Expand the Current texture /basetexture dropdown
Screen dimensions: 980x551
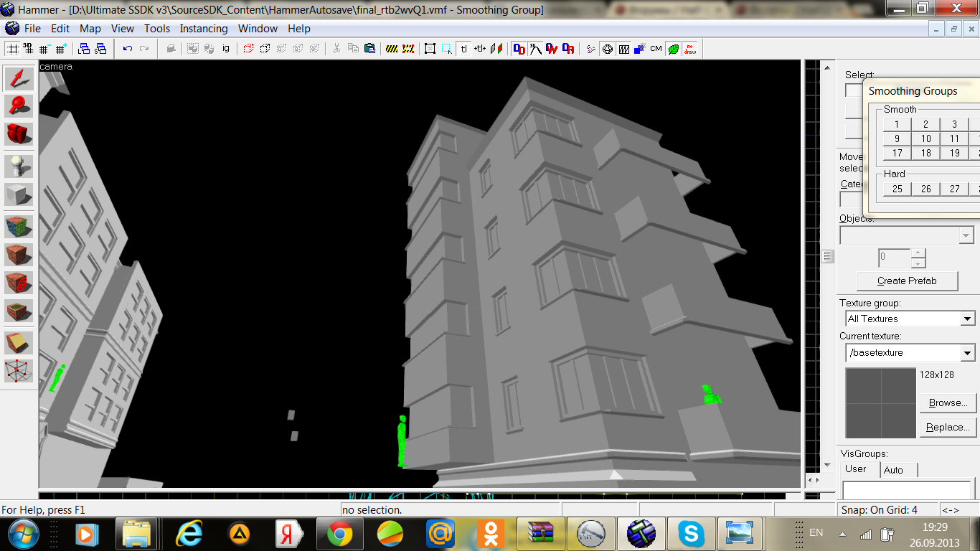pyautogui.click(x=967, y=353)
